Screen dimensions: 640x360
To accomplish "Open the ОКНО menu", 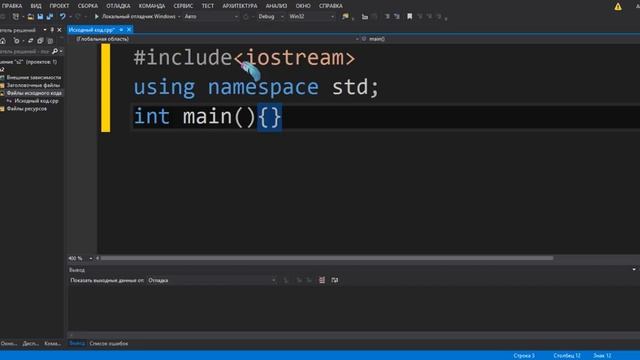I will tap(303, 6).
